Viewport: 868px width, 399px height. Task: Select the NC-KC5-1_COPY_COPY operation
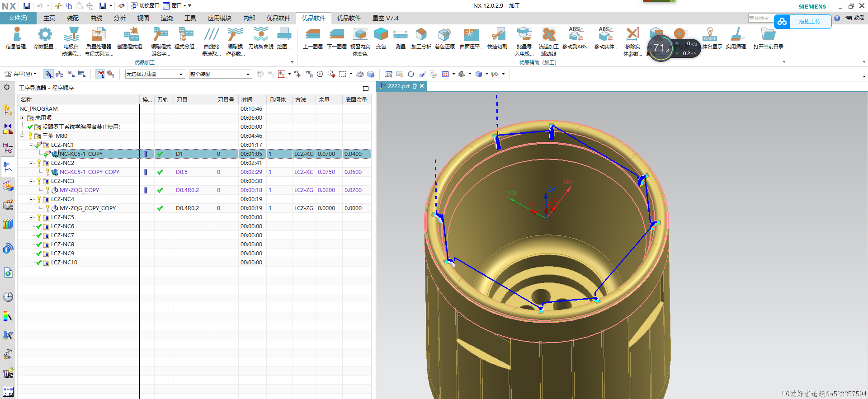pos(90,172)
